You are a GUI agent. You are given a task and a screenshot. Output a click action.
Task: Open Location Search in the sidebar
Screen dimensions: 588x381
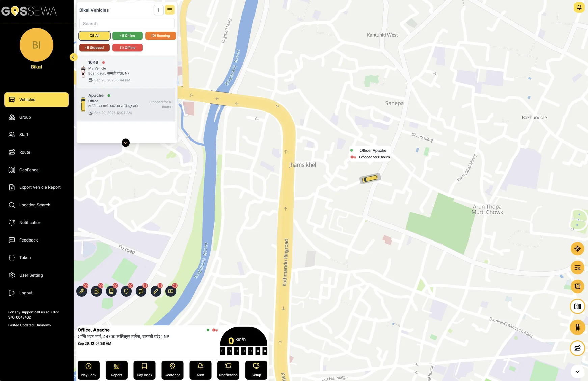(x=36, y=205)
